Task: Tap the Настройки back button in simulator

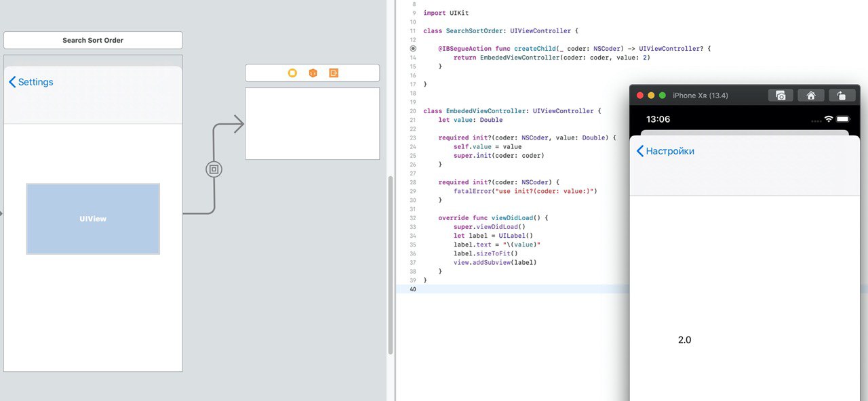Action: tap(665, 151)
